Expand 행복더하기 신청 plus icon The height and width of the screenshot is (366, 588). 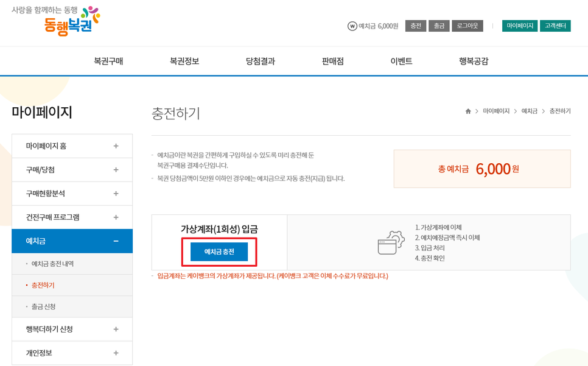coord(116,329)
